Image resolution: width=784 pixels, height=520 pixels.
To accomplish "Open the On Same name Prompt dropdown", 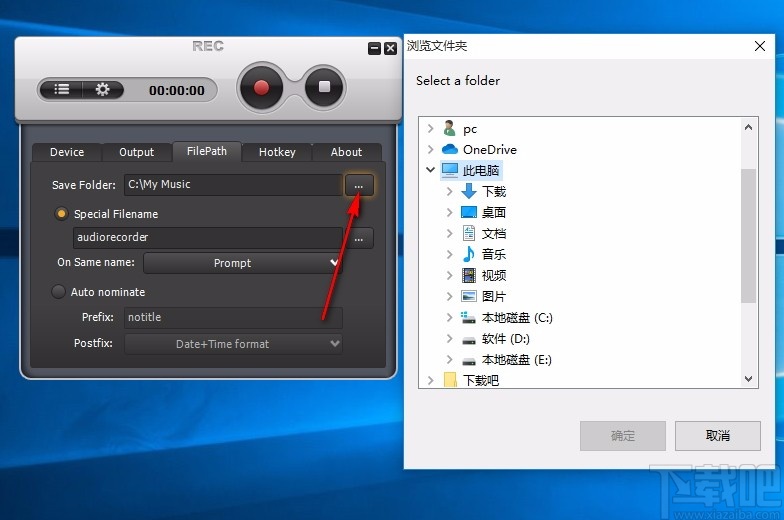I will [x=242, y=263].
